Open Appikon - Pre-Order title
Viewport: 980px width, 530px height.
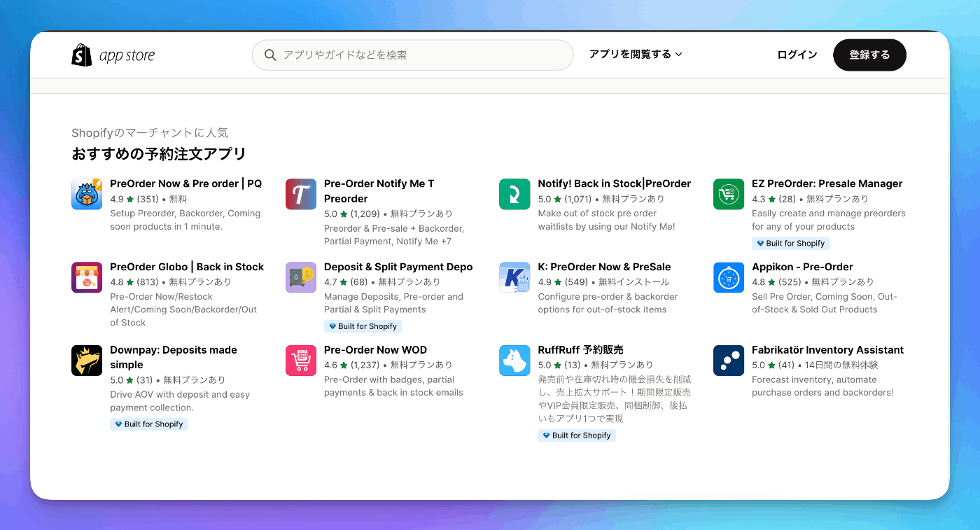pos(802,267)
